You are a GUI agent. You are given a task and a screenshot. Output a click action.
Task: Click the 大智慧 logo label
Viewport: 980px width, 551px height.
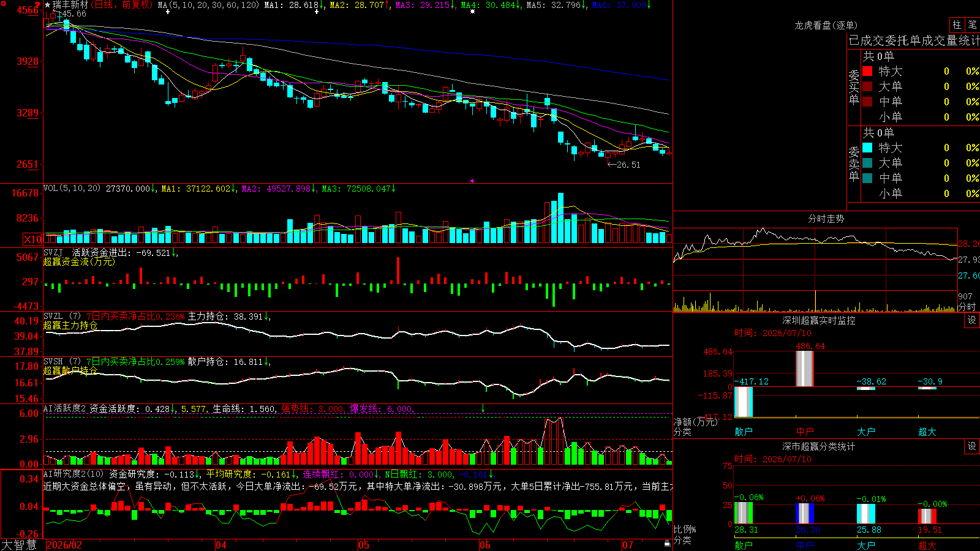[19, 545]
